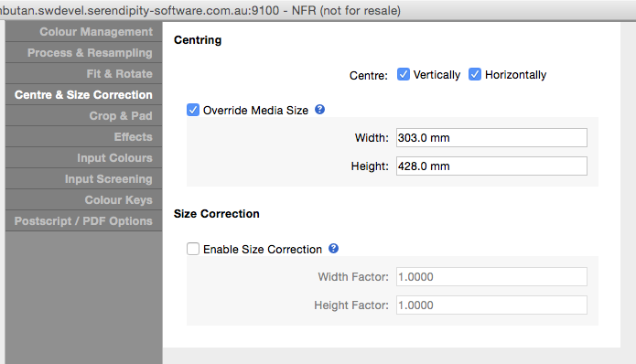Image resolution: width=636 pixels, height=364 pixels.
Task: Click the Size Correction heading
Action: coord(217,214)
